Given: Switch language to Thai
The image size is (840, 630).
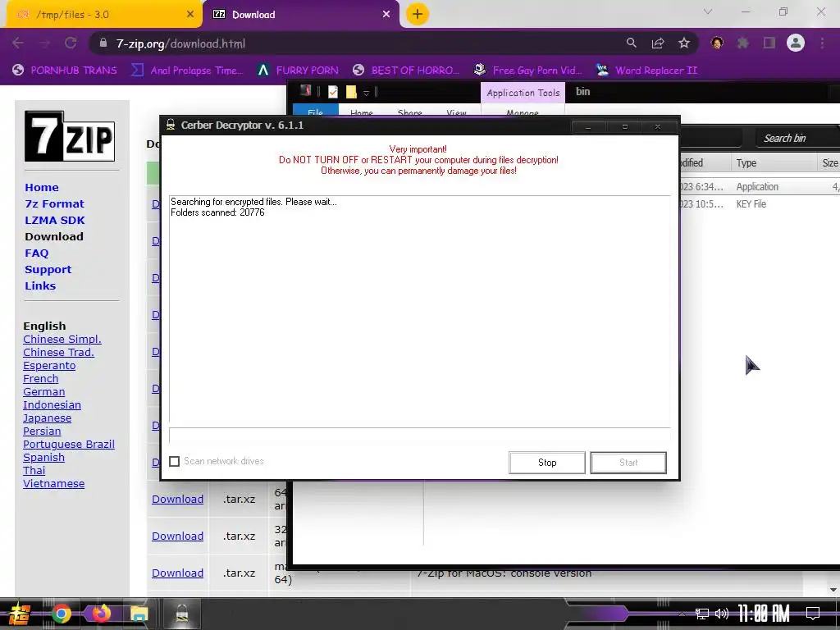Looking at the screenshot, I should [x=34, y=470].
